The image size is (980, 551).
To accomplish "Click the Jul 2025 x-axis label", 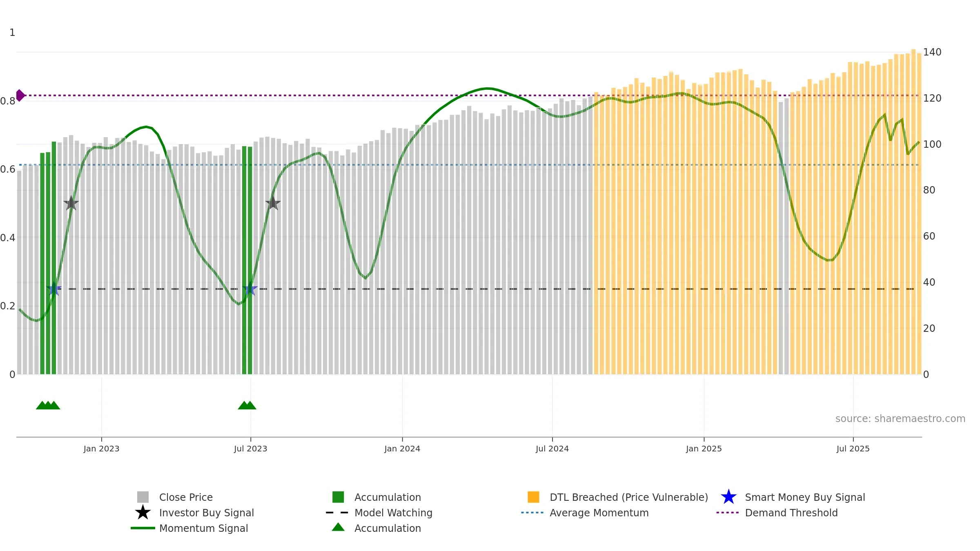I will [853, 449].
